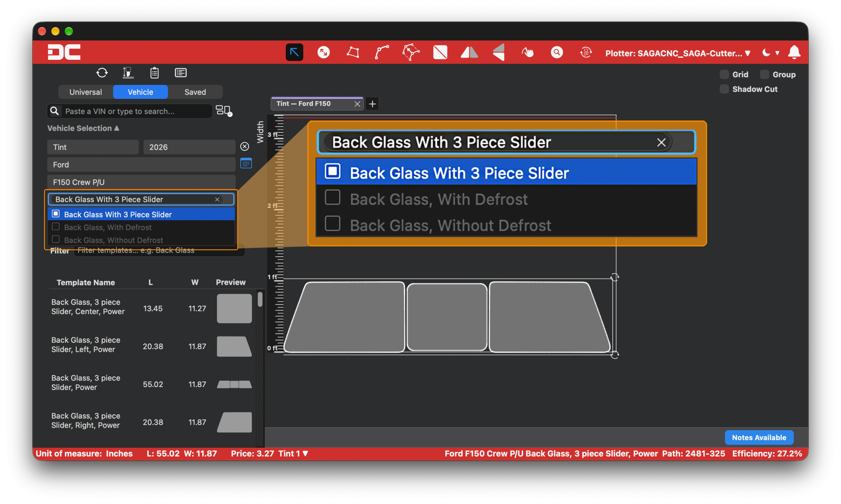
Task: Click the refresh sync icon
Action: 102,73
